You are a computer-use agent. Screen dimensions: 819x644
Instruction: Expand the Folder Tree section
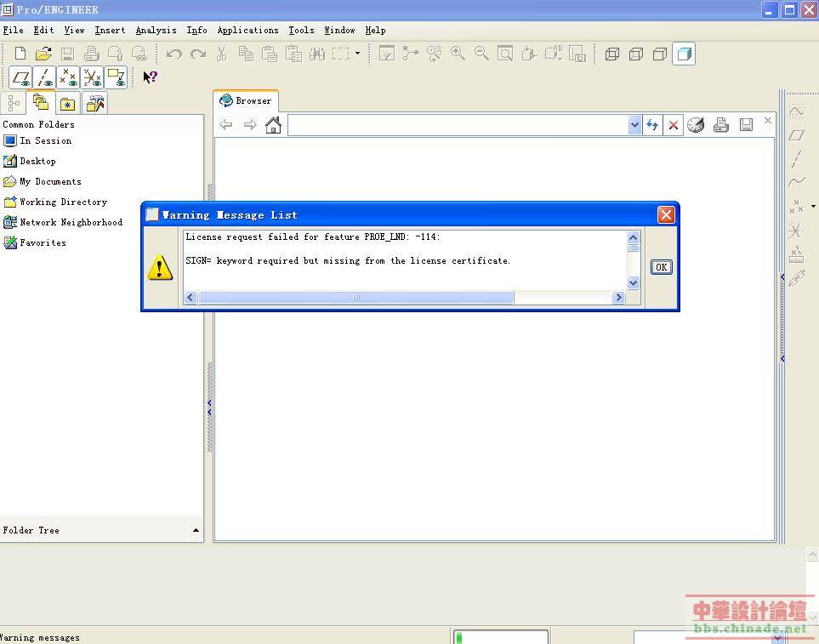coord(196,530)
